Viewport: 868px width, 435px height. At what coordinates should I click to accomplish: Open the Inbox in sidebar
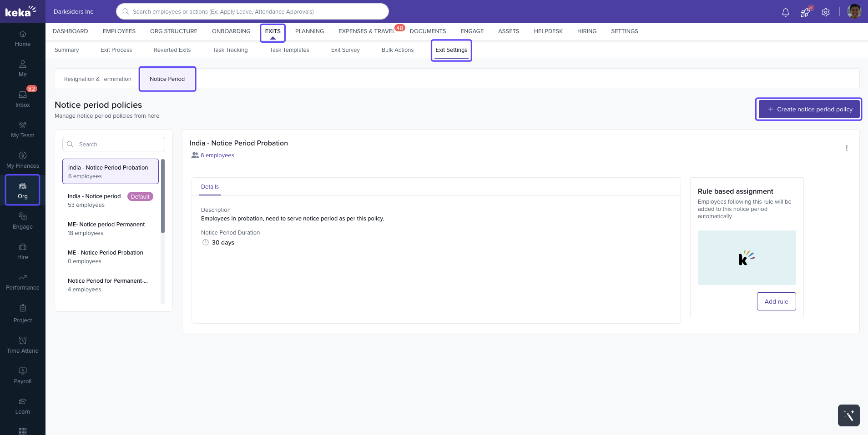23,98
